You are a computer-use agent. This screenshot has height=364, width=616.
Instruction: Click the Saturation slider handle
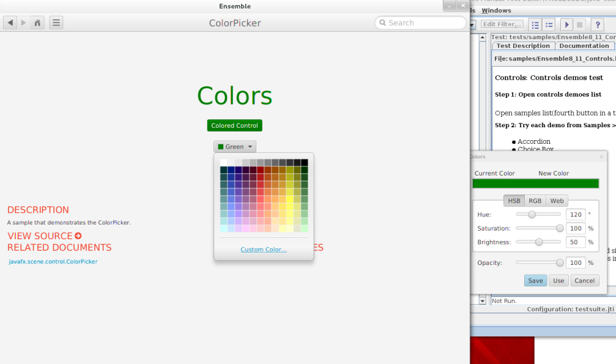coord(560,228)
